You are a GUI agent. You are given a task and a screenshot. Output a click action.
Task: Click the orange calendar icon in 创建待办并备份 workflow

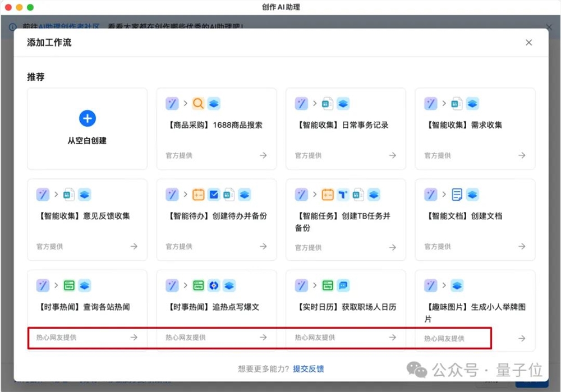tap(198, 195)
